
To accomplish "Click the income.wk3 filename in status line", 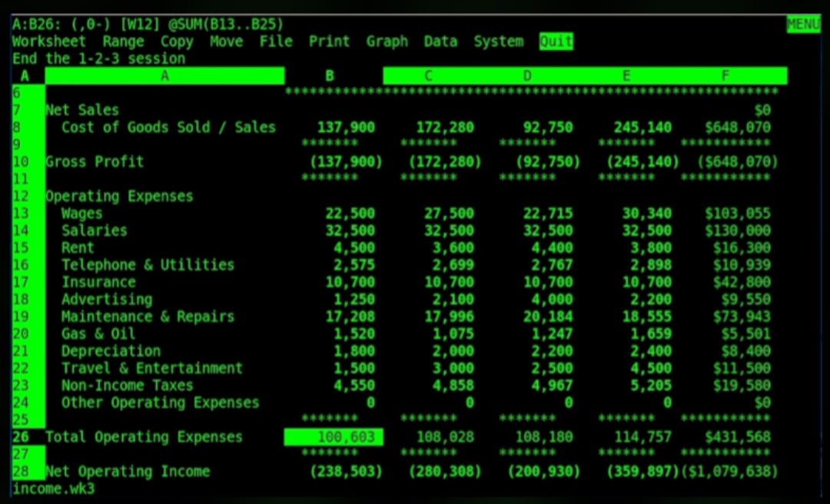I will (53, 489).
